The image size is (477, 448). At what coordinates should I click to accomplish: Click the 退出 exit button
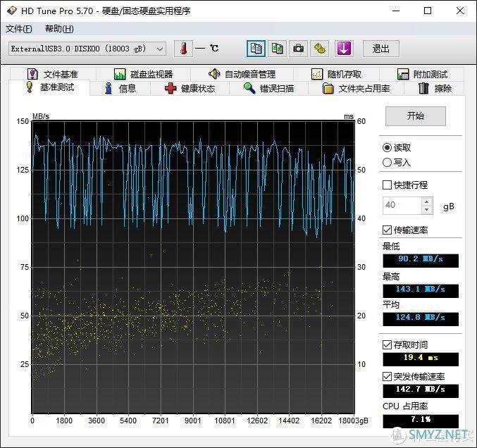coord(381,49)
